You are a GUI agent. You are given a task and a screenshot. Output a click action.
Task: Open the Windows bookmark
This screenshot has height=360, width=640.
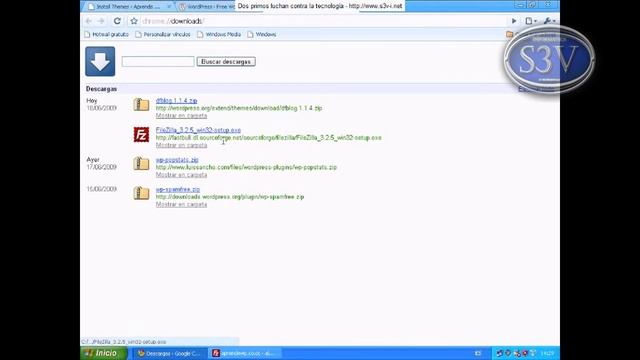point(262,35)
